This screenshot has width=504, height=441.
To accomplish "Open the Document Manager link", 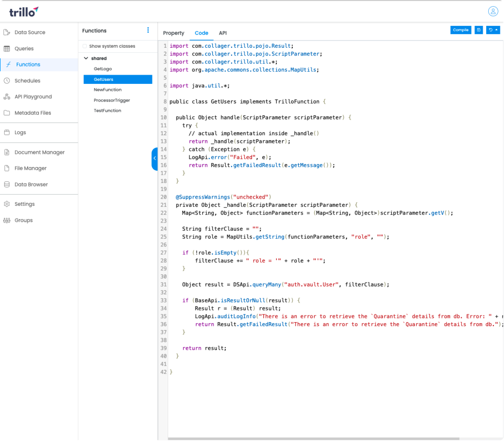I will point(40,152).
